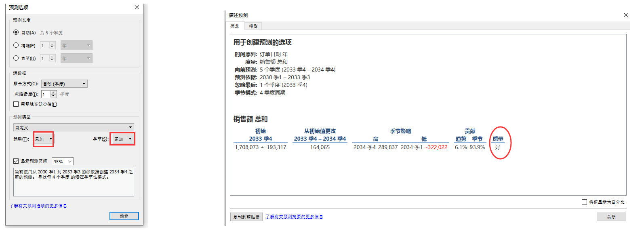Open the 季节(S) dropdown set to 累加
This screenshot has width=644, height=234.
(x=123, y=139)
